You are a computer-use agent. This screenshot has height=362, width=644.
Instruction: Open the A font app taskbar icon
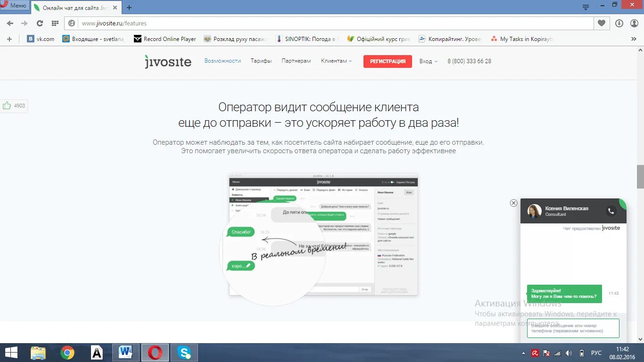click(97, 353)
